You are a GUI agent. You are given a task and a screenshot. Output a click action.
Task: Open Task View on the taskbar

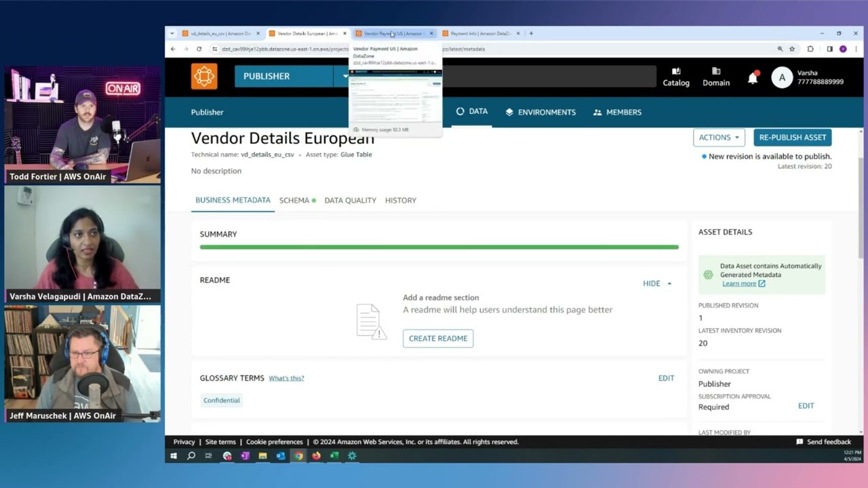click(209, 456)
